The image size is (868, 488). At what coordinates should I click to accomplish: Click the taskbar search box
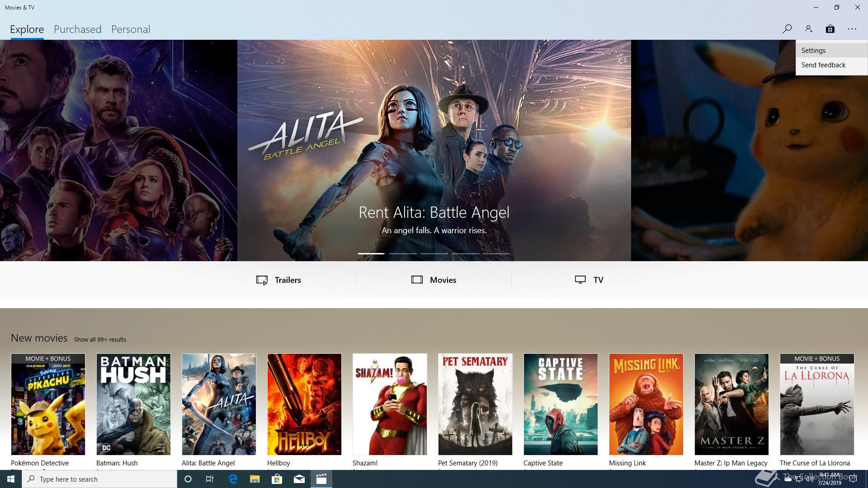click(x=99, y=479)
